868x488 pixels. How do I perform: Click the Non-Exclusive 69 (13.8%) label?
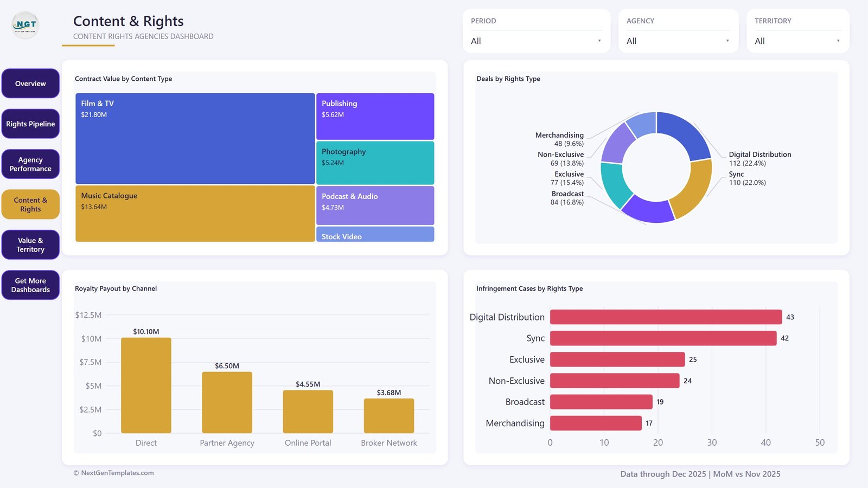560,159
